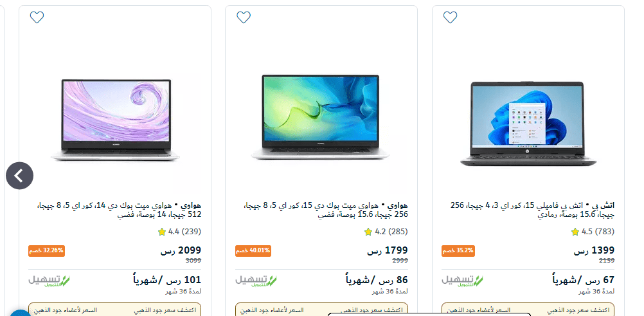Click Tasheel logo under MateBook D15

[x=256, y=281]
